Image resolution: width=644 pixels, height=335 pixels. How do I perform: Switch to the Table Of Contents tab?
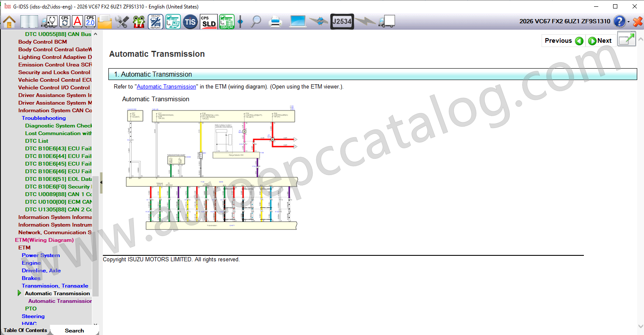(x=25, y=330)
